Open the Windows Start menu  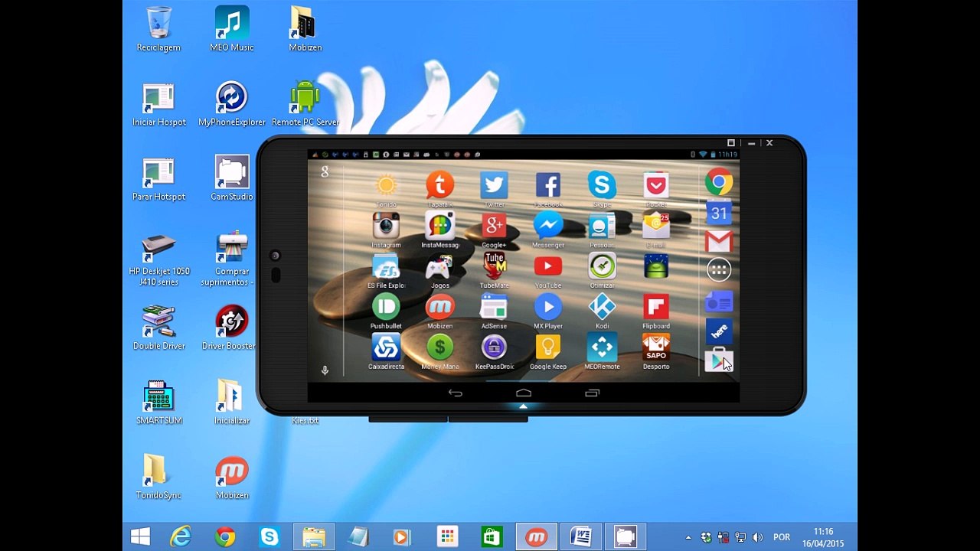[140, 536]
